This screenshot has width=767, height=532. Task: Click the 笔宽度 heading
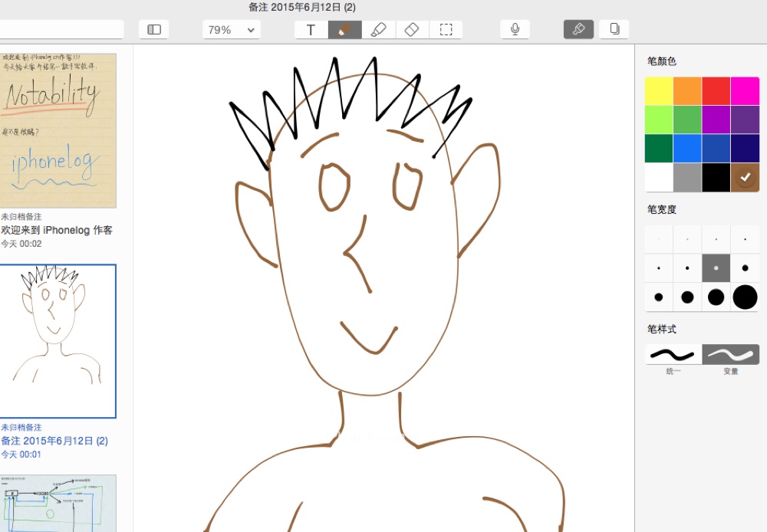[661, 209]
